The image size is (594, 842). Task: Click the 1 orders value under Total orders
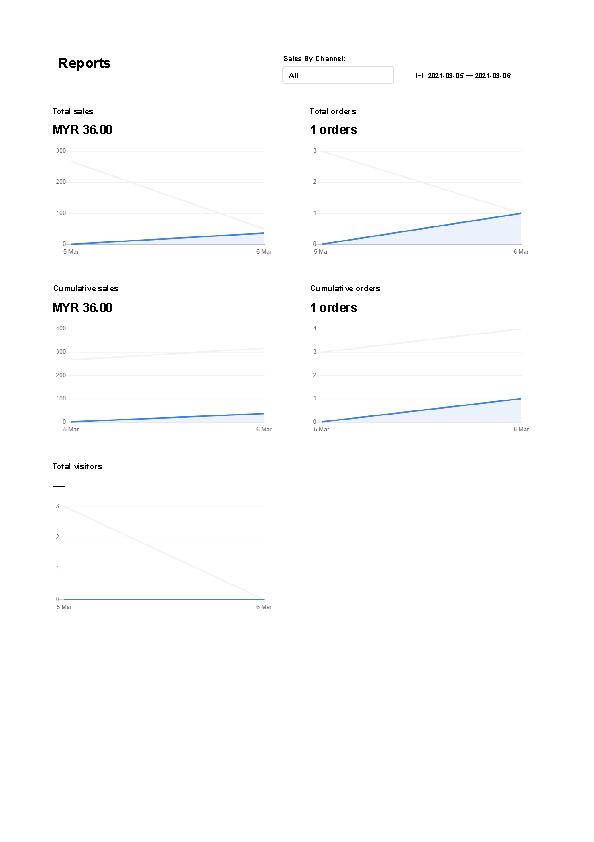[x=334, y=130]
